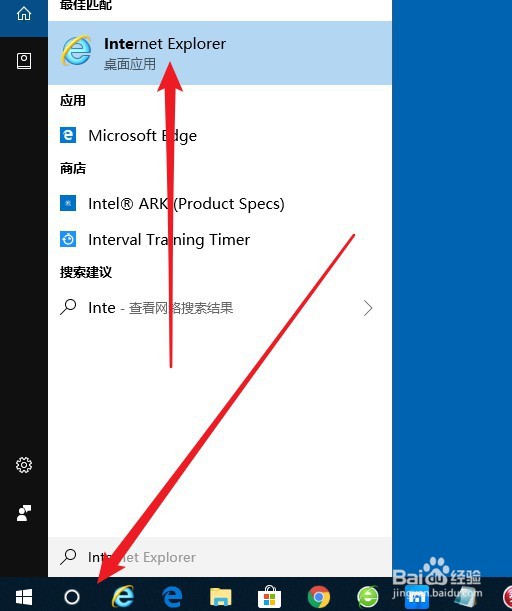Open Google Chrome from the taskbar
Image resolution: width=512 pixels, height=611 pixels.
pos(319,597)
